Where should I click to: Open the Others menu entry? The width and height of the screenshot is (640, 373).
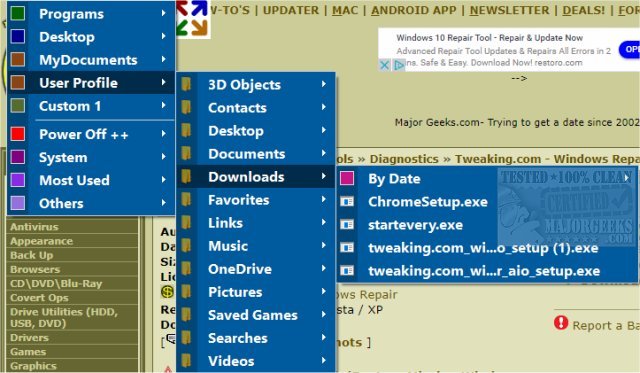[91, 203]
